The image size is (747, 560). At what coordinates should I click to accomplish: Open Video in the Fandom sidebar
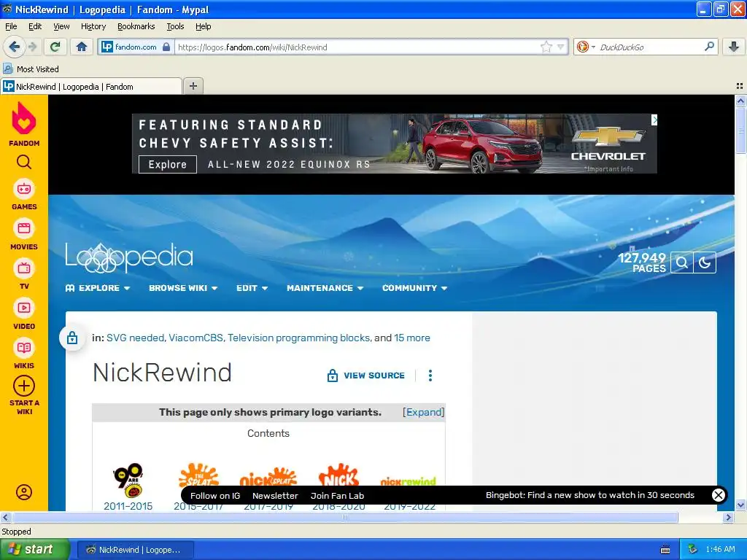pos(24,314)
